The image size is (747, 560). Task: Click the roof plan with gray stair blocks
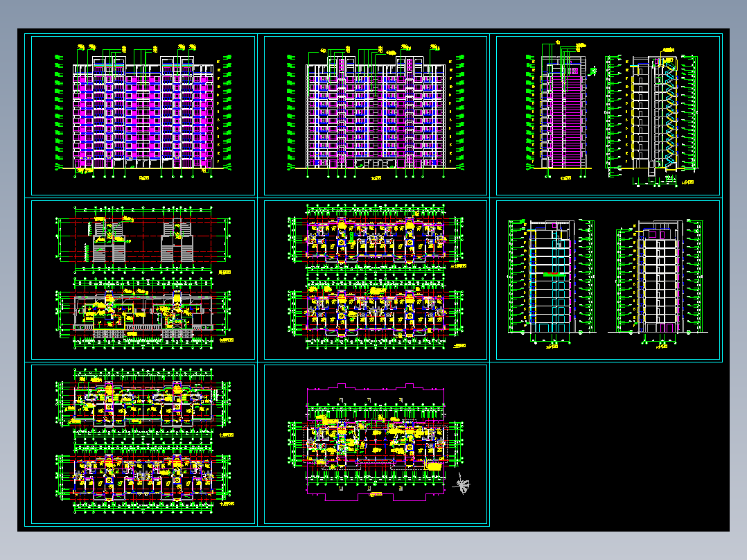[x=143, y=240]
